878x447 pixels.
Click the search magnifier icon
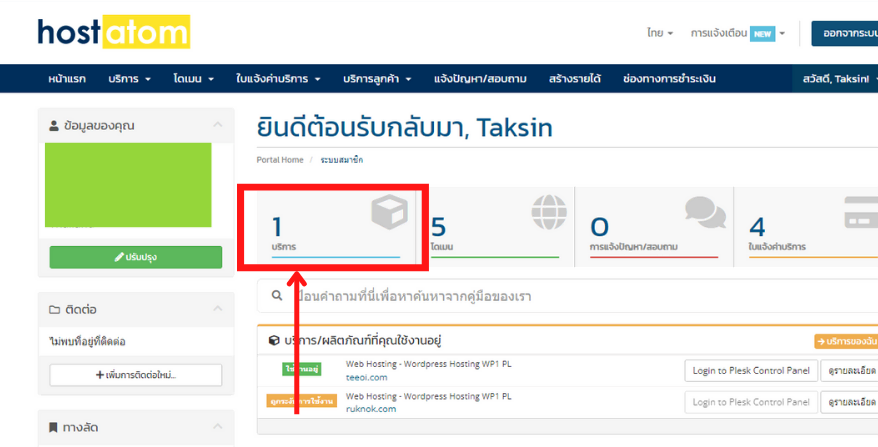pyautogui.click(x=277, y=295)
